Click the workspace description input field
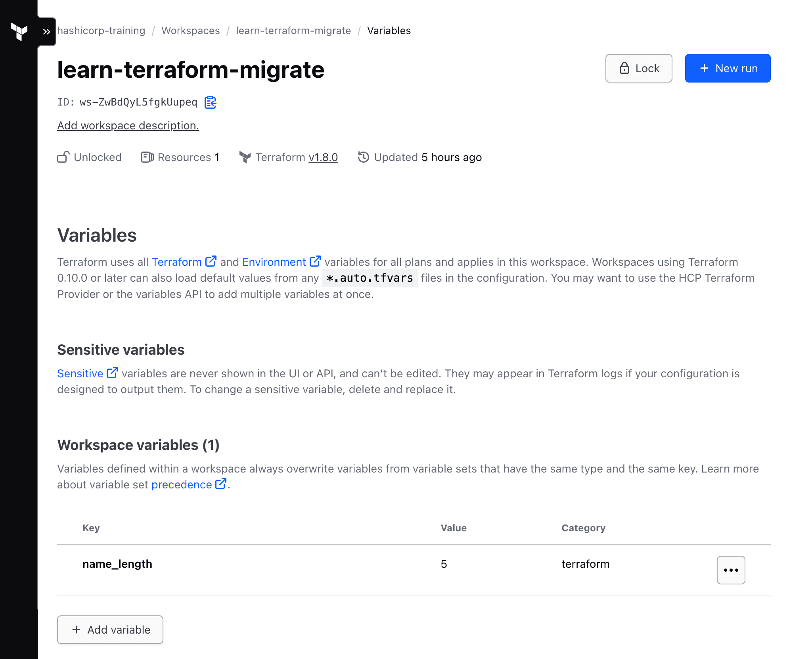The width and height of the screenshot is (812, 659). pos(128,125)
